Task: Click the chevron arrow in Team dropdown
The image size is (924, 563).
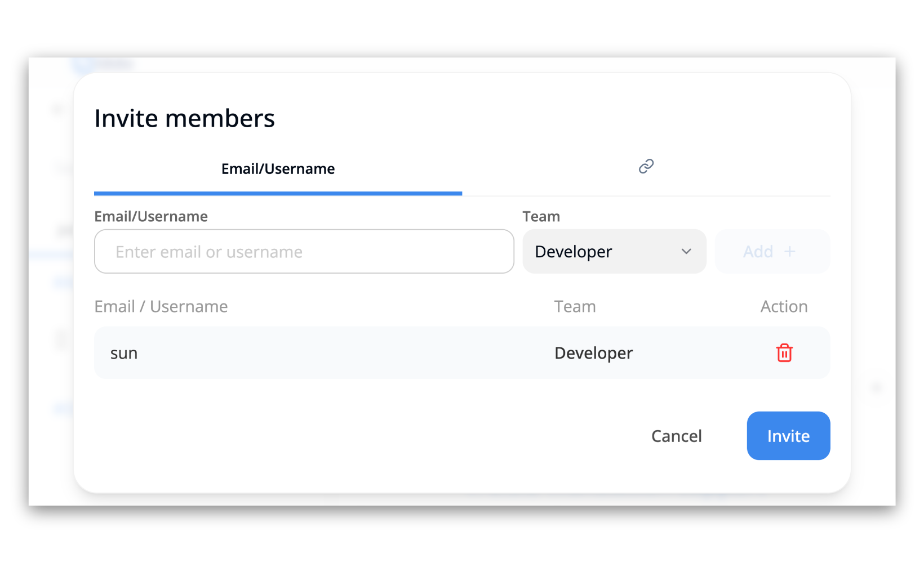Action: [686, 252]
